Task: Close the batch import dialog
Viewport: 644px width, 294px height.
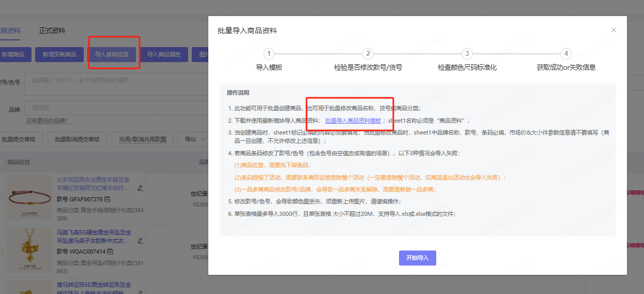Action: (614, 30)
